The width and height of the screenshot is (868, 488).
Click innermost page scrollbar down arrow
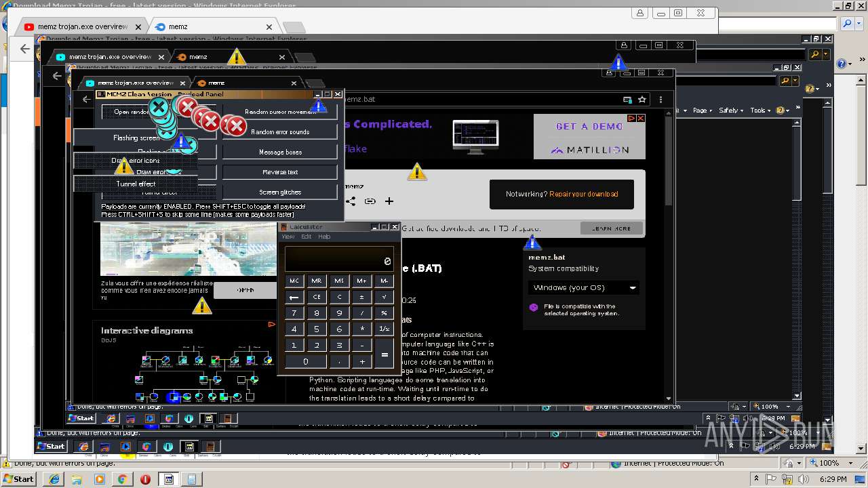tap(669, 399)
